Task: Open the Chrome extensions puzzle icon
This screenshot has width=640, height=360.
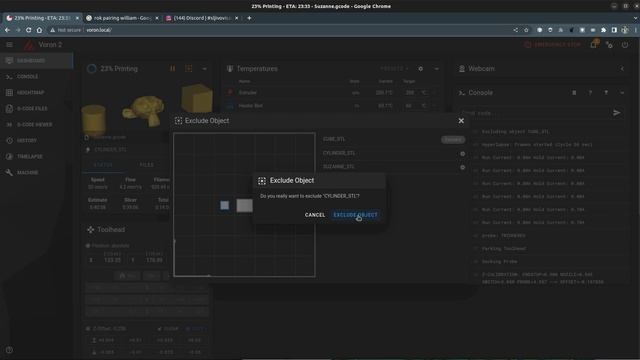Action: [x=603, y=30]
